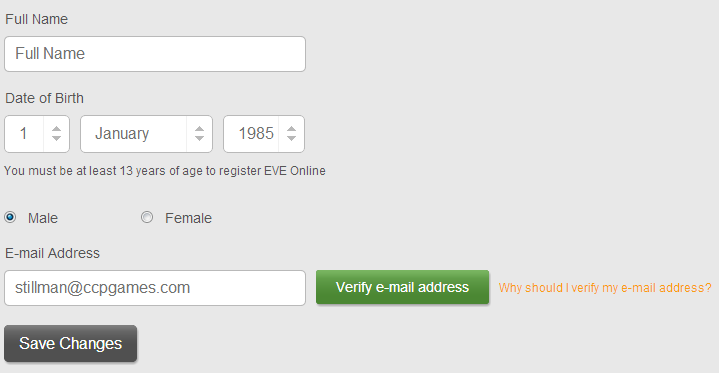Click the green Verify e-mail address button
Viewport: 719px width, 373px height.
pos(403,287)
